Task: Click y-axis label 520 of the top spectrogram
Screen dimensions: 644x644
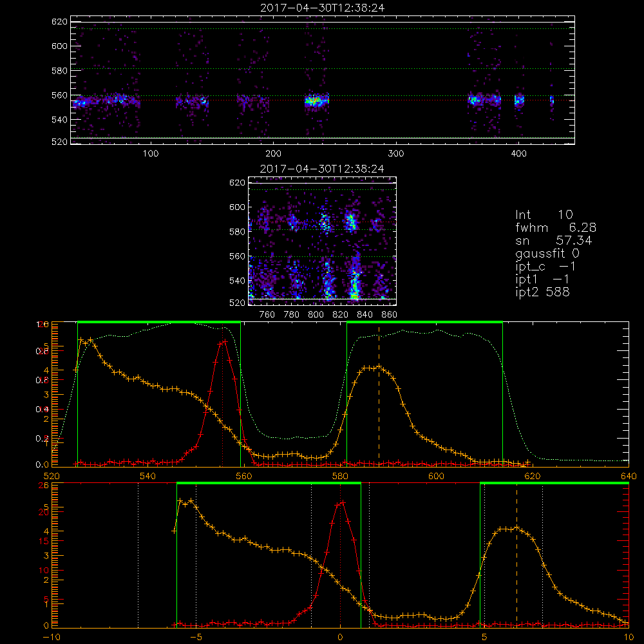Action: [59, 142]
